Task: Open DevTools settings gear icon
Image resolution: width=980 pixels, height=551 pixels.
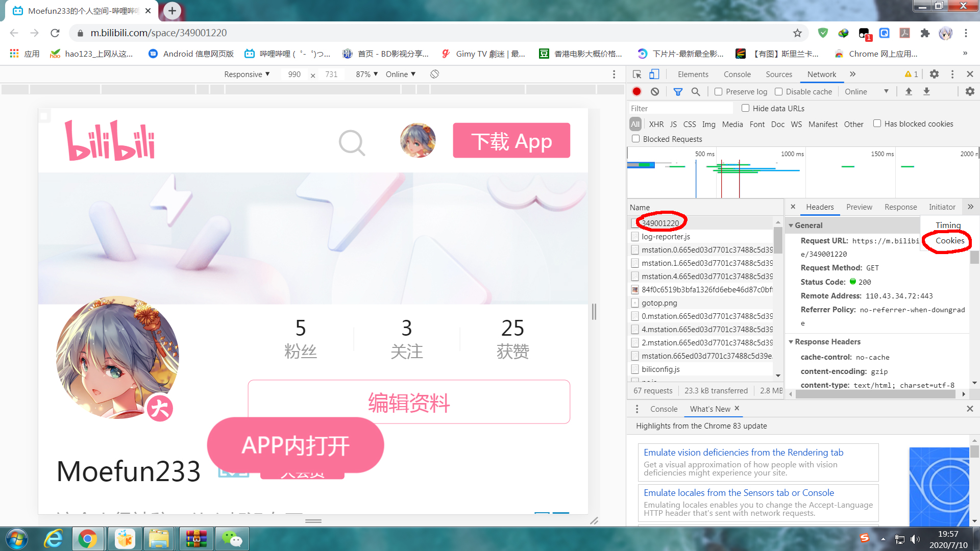Action: [x=934, y=74]
